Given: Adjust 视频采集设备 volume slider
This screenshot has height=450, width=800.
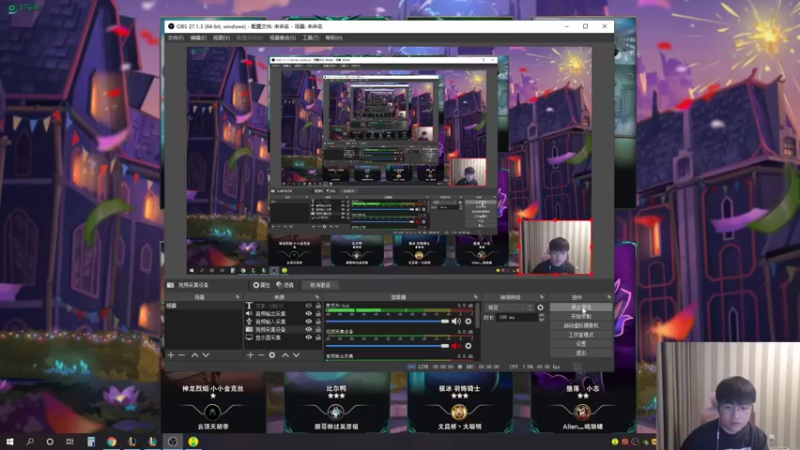Looking at the screenshot, I should pyautogui.click(x=387, y=346).
